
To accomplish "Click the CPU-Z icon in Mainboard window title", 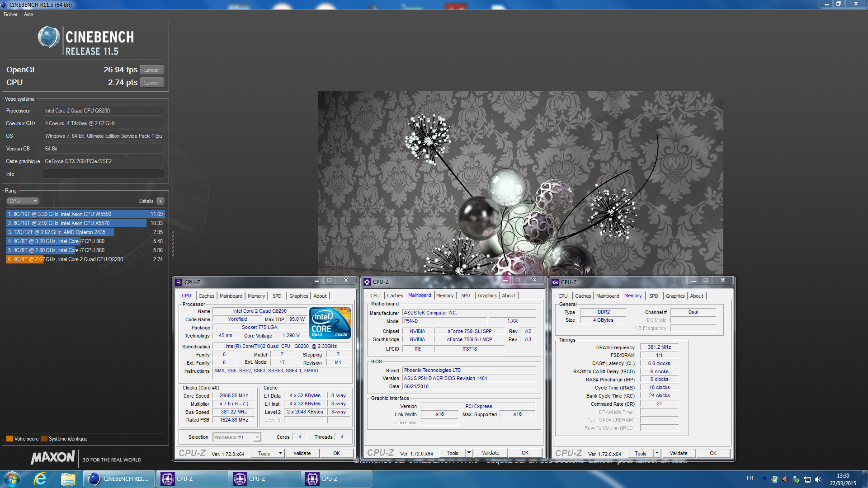I will 367,282.
